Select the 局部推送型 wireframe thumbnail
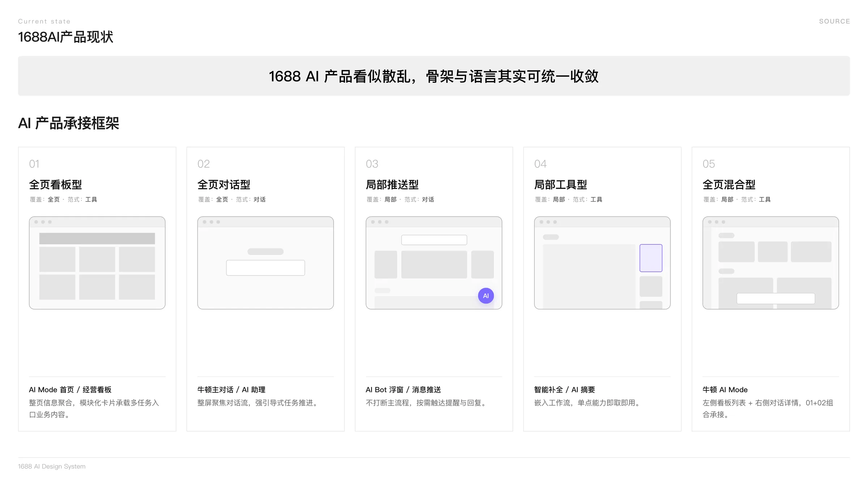 click(434, 263)
